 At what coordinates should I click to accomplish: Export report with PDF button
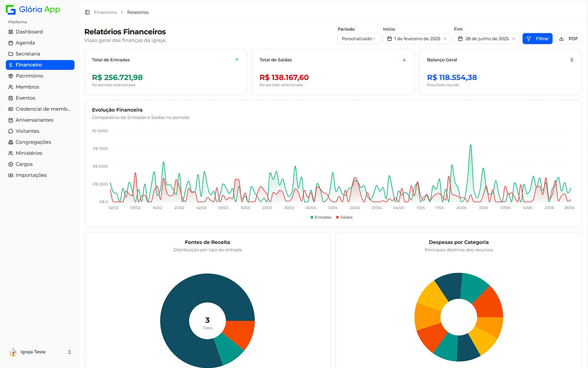point(568,39)
